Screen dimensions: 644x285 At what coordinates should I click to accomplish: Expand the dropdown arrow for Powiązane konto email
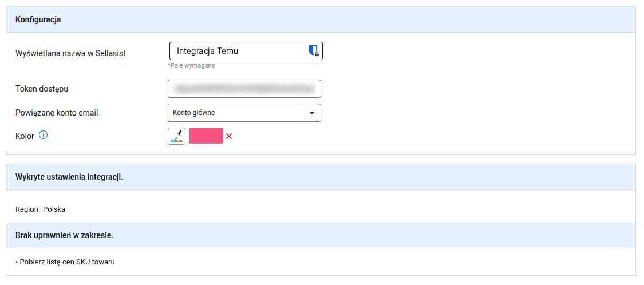coord(312,113)
